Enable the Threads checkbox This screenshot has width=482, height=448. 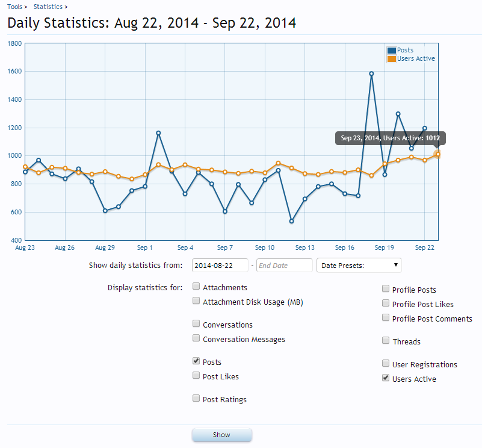pos(386,340)
